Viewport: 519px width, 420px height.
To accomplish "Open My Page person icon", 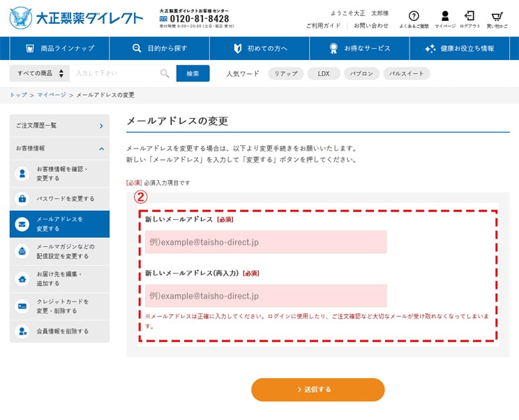I will point(445,16).
